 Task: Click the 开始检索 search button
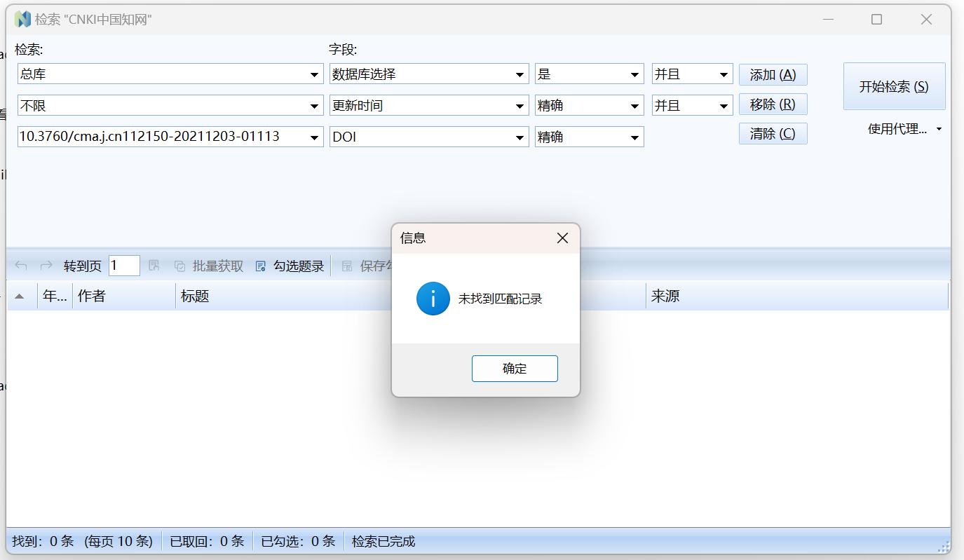tap(894, 86)
